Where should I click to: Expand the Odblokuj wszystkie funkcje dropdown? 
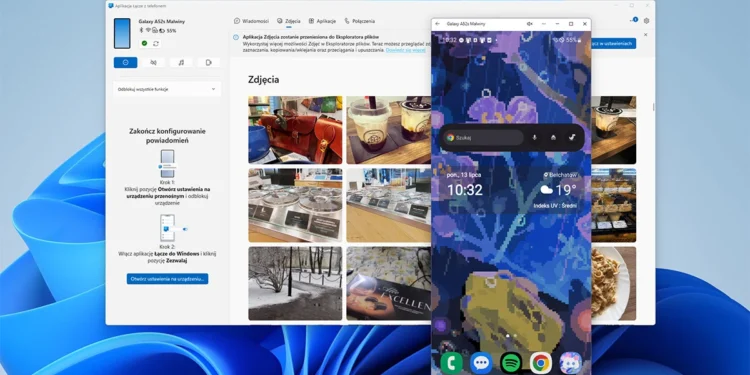pos(167,89)
